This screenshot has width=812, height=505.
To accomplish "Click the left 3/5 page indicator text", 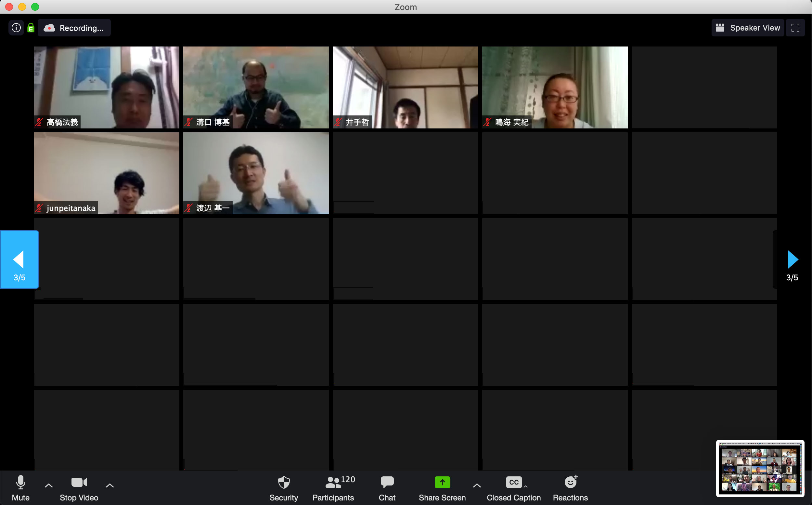I will tap(19, 278).
